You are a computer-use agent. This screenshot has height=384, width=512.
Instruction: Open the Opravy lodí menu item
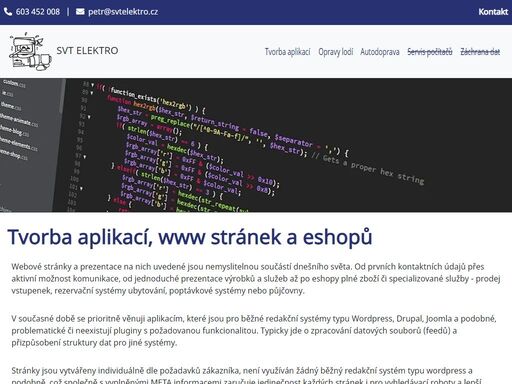[336, 52]
